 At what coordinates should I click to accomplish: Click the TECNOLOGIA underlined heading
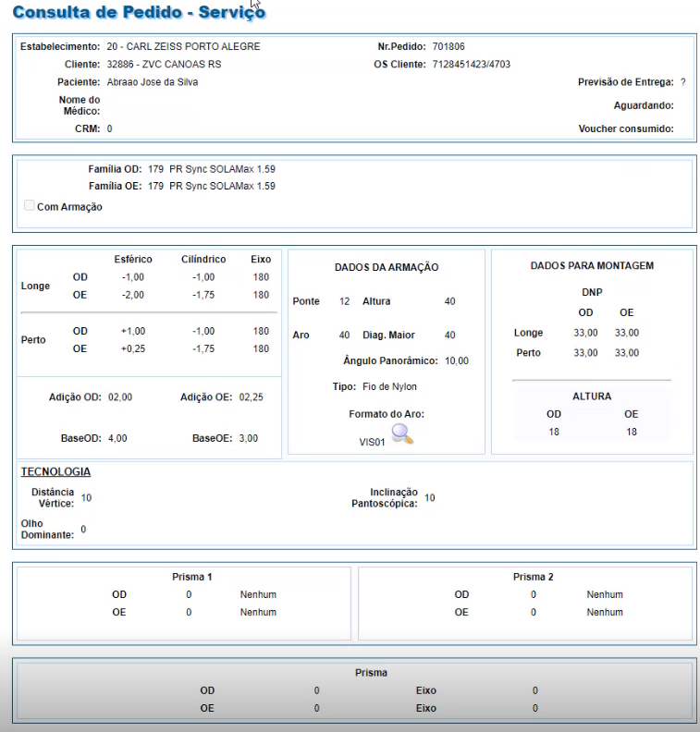click(x=55, y=472)
